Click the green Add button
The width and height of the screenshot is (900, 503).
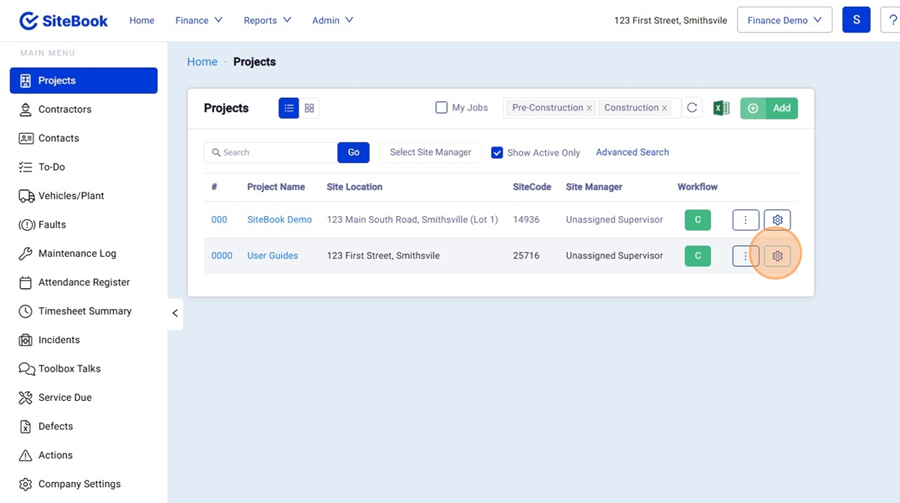[769, 108]
